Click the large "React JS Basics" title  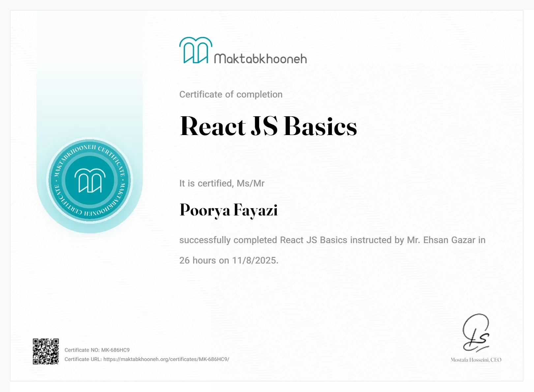coord(268,126)
